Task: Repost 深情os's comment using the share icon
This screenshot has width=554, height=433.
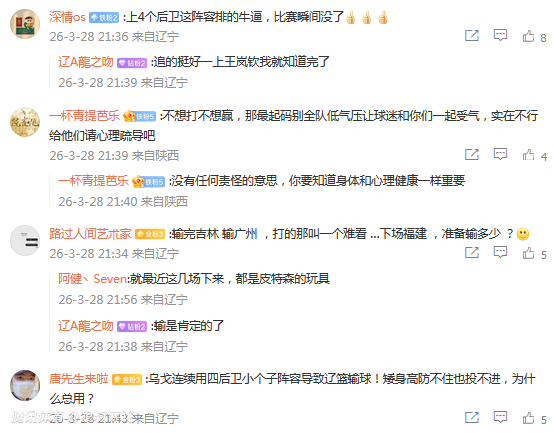Action: click(472, 35)
